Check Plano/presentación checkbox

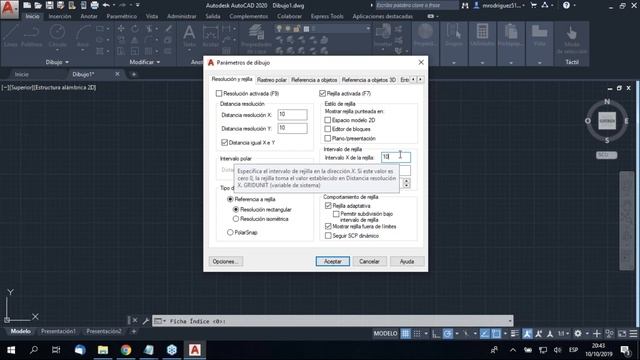(x=328, y=138)
